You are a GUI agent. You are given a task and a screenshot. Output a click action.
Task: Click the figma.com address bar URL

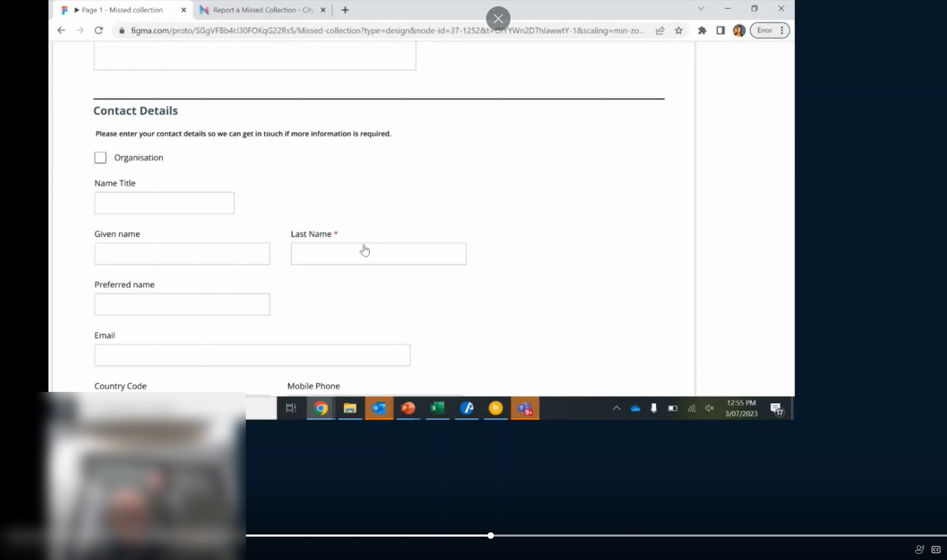[x=388, y=31]
